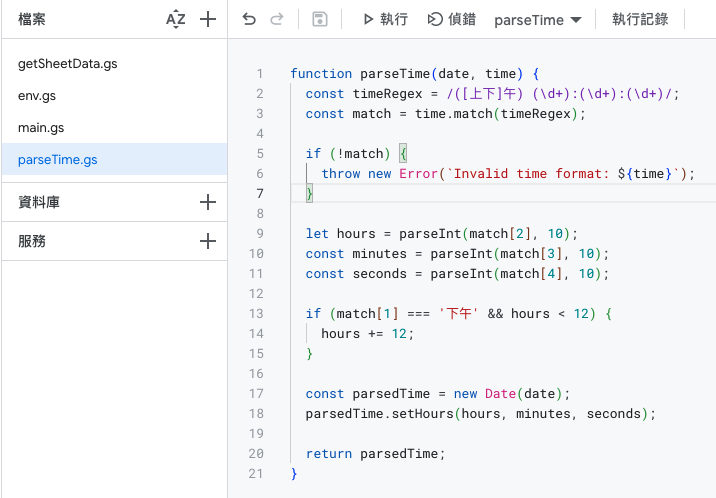
Task: Click the 服務 section label
Action: click(32, 241)
